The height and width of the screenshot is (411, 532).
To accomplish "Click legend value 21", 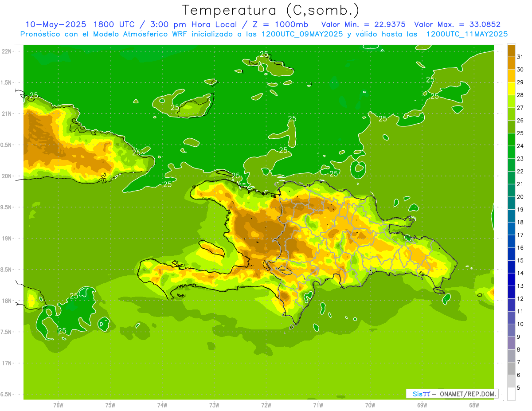I will (x=520, y=184).
